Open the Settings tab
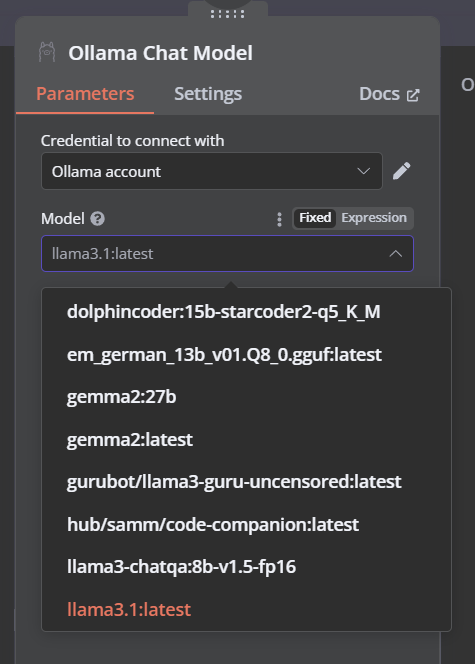Screen dimensions: 475x664 coord(208,94)
